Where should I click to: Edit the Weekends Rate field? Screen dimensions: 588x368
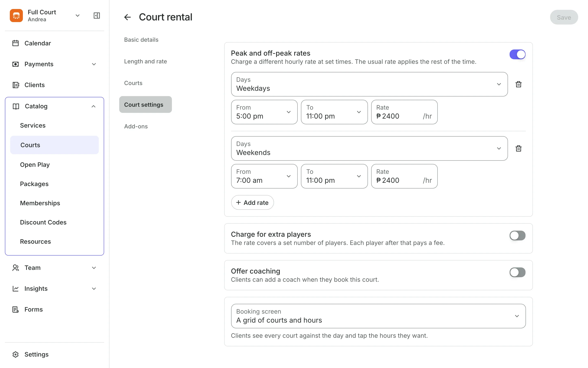(404, 176)
